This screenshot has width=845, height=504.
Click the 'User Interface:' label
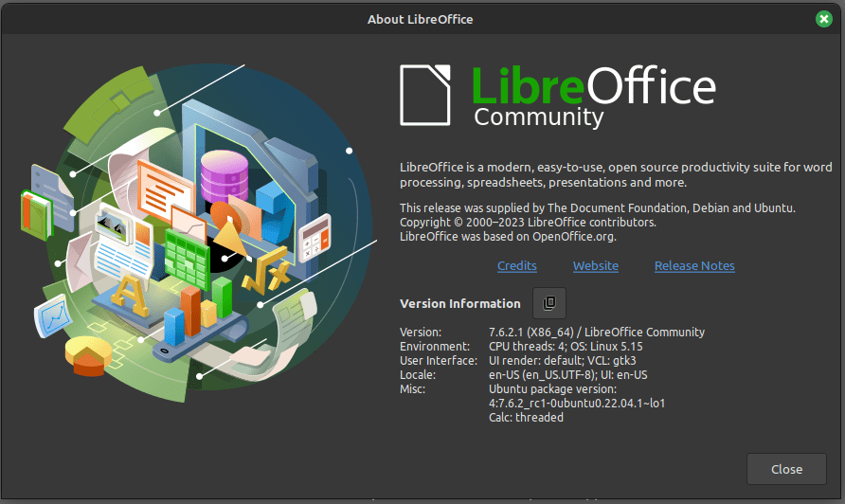coord(439,361)
